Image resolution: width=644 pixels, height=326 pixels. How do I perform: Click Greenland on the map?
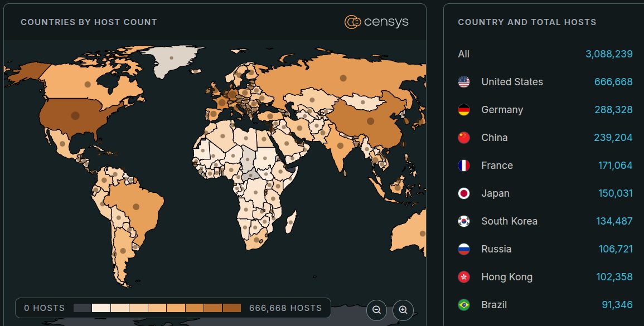(x=171, y=59)
